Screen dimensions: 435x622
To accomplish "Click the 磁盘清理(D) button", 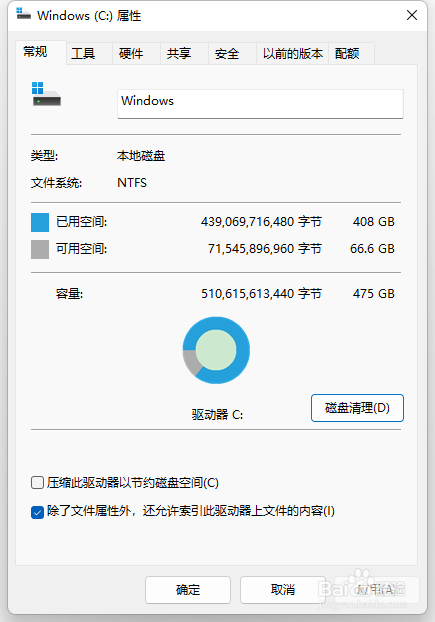I will coord(357,408).
